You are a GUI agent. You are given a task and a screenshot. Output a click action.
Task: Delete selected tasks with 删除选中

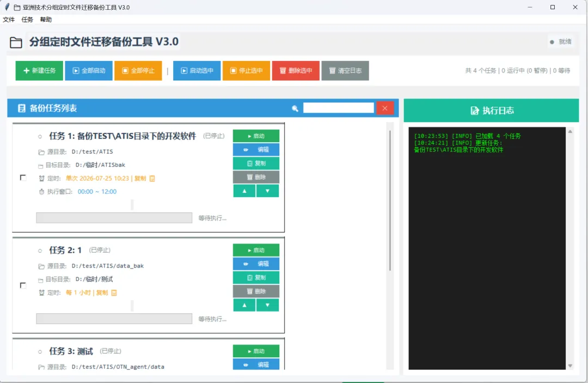[x=296, y=70]
